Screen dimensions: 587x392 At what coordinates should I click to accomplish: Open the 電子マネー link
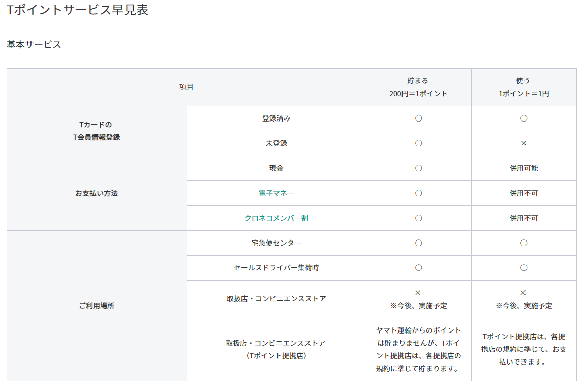(x=276, y=193)
